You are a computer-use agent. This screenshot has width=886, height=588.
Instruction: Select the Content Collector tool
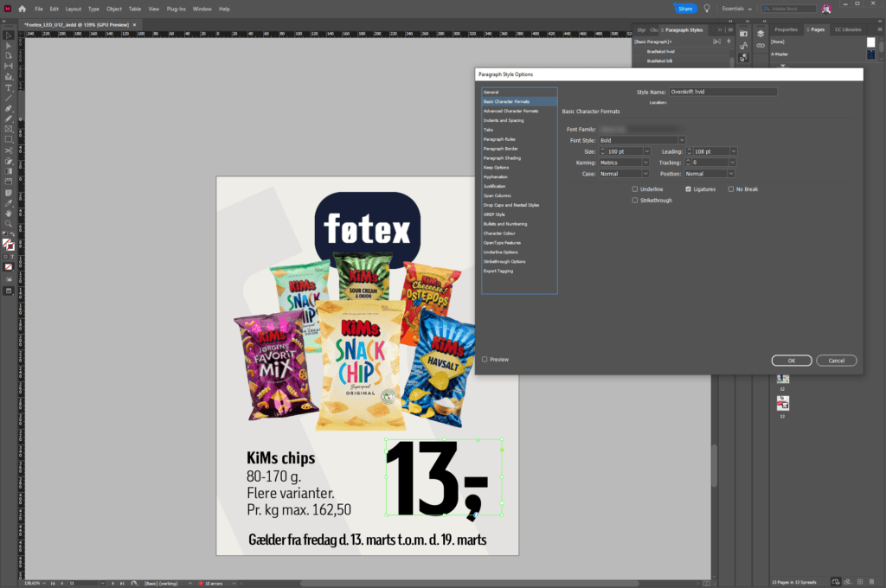pyautogui.click(x=9, y=77)
